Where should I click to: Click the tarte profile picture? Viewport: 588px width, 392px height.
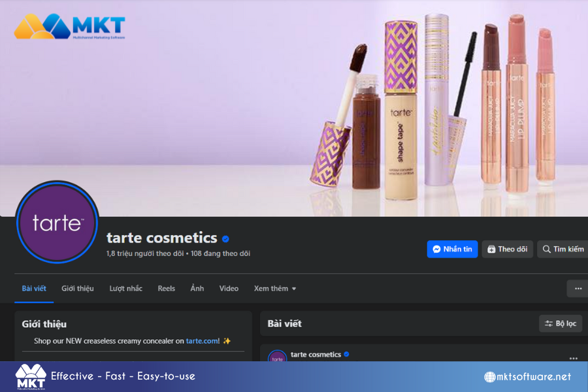click(x=57, y=222)
